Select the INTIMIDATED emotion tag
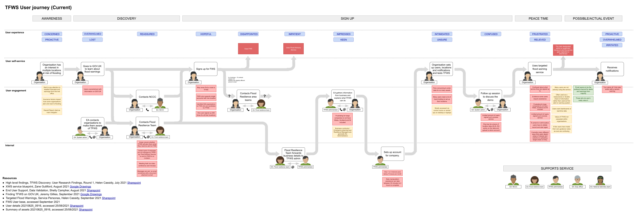The image size is (644, 214). (x=442, y=34)
